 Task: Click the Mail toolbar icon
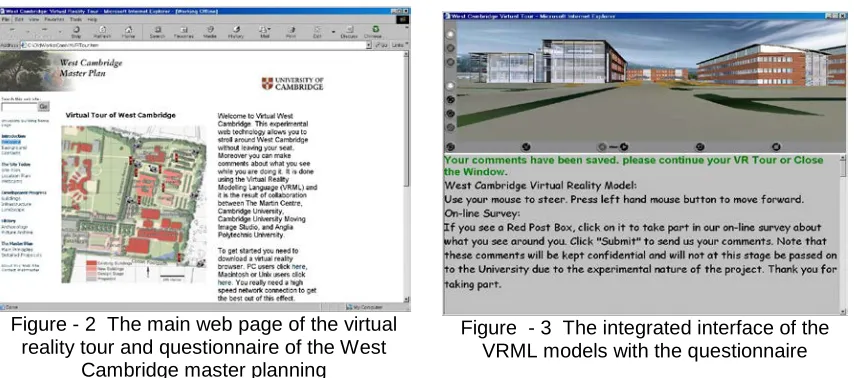[264, 32]
